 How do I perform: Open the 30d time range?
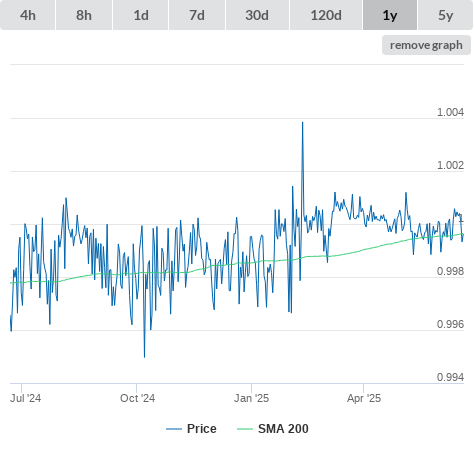click(x=257, y=15)
